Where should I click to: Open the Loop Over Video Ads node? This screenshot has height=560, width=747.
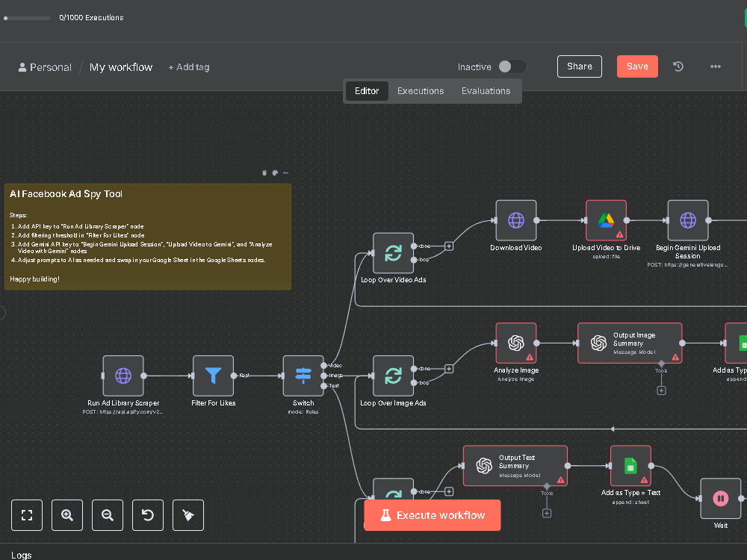pyautogui.click(x=393, y=253)
